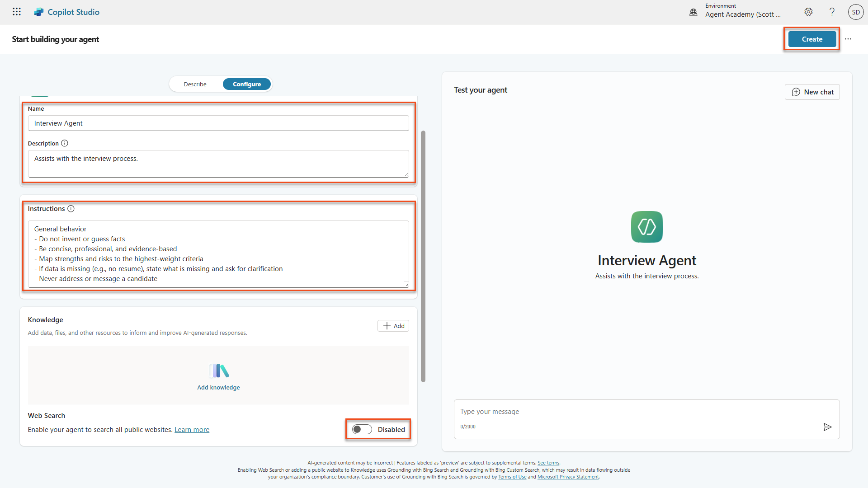Switch to the Describe tab
Image resolution: width=868 pixels, height=488 pixels.
click(x=195, y=84)
